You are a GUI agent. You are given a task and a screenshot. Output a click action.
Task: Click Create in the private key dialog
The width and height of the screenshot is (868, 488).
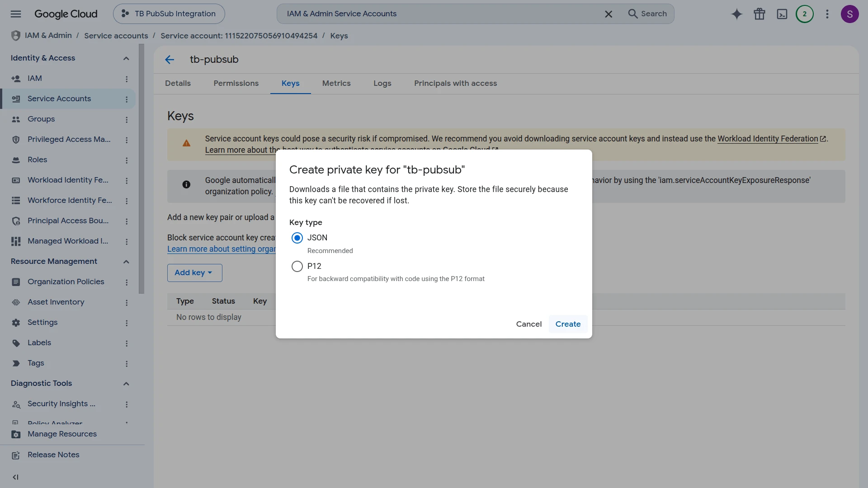click(x=568, y=324)
